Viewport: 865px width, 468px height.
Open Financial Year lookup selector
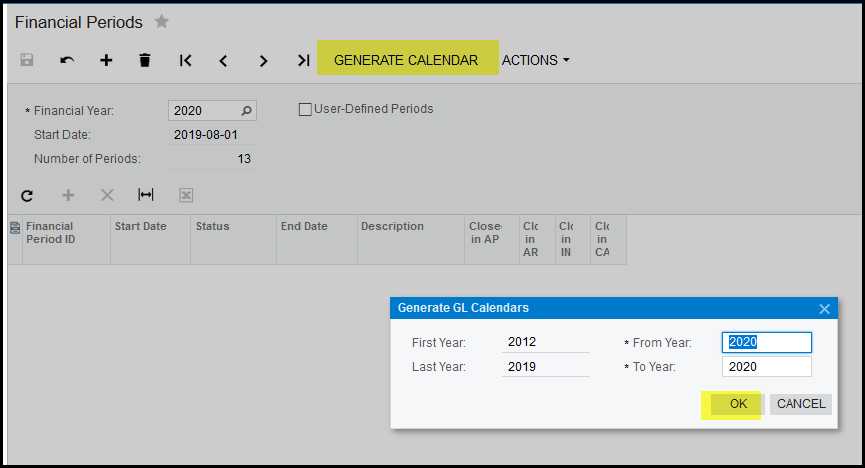coord(246,111)
